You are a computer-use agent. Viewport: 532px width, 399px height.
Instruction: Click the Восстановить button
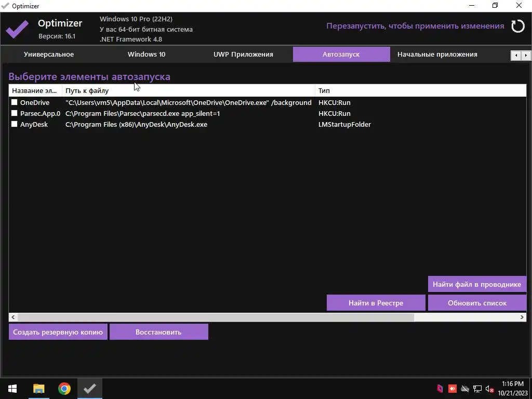tap(159, 332)
